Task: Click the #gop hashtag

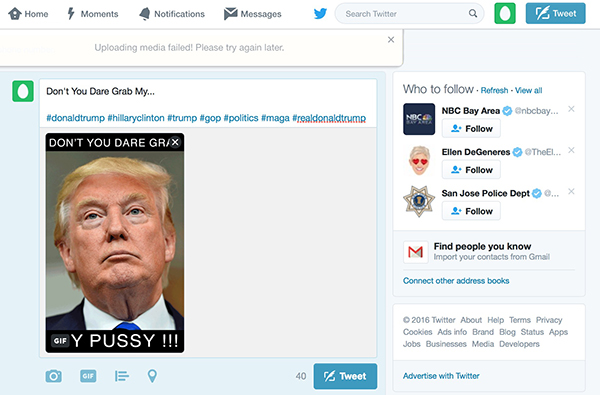Action: pos(210,118)
